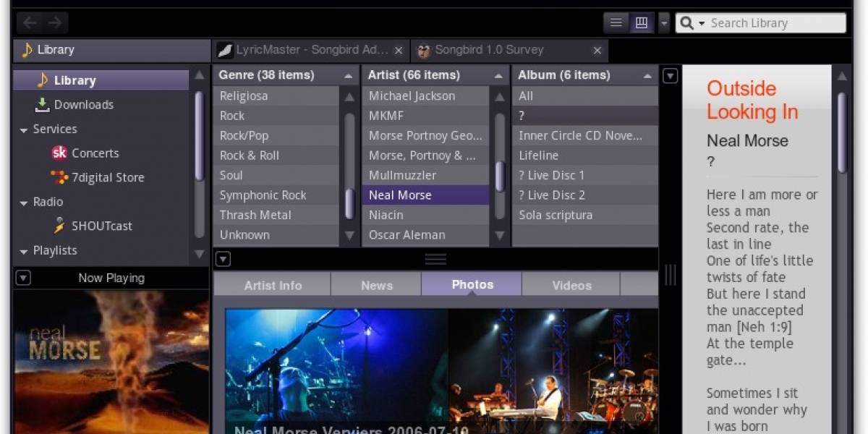Focus the Search Library field
Image resolution: width=868 pixels, height=434 pixels.
[775, 23]
